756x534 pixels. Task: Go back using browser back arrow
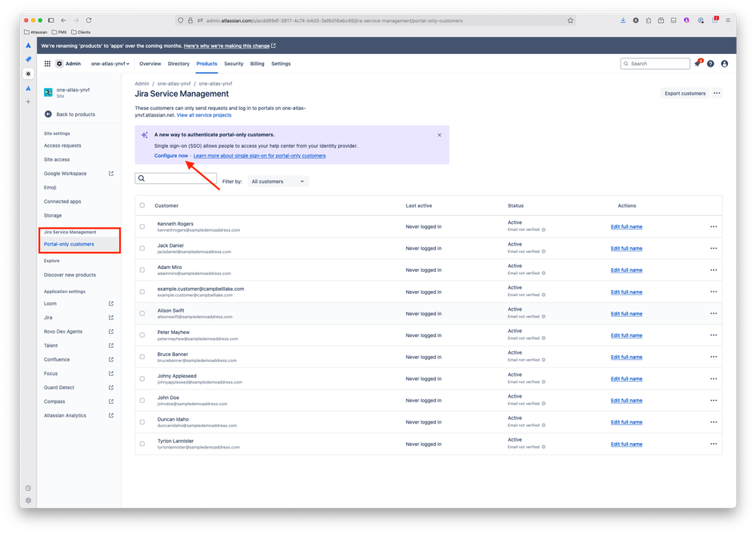coord(64,20)
